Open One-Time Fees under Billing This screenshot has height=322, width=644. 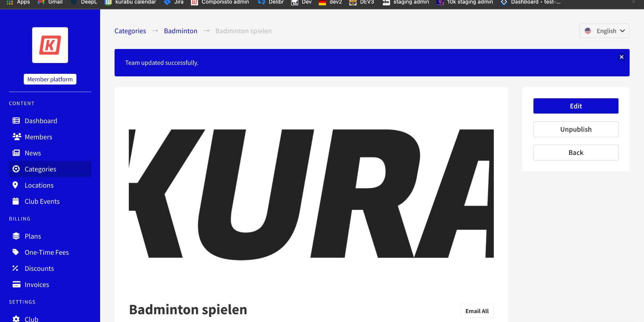(50, 252)
